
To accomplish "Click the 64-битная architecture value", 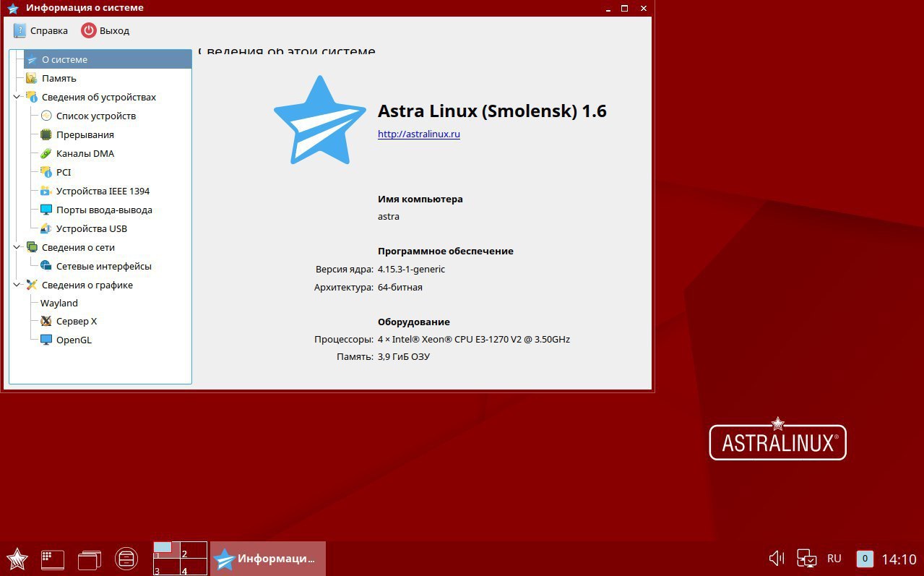I will (400, 288).
